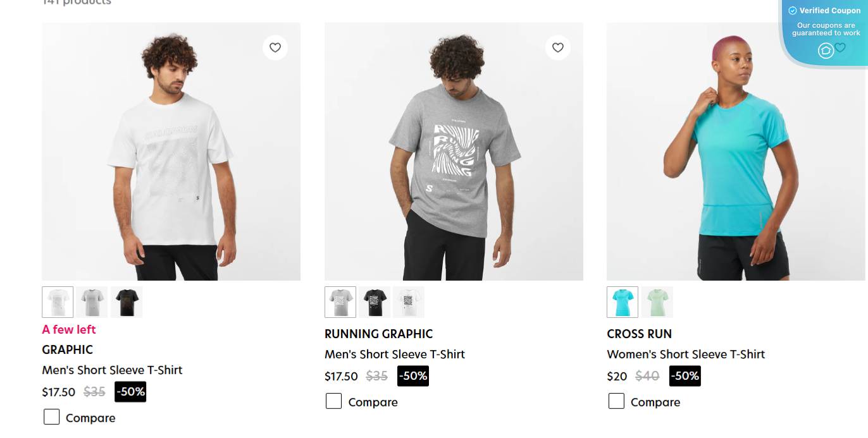This screenshot has height=438, width=868.
Task: Choose the green variant of CROSS RUN
Action: click(657, 301)
